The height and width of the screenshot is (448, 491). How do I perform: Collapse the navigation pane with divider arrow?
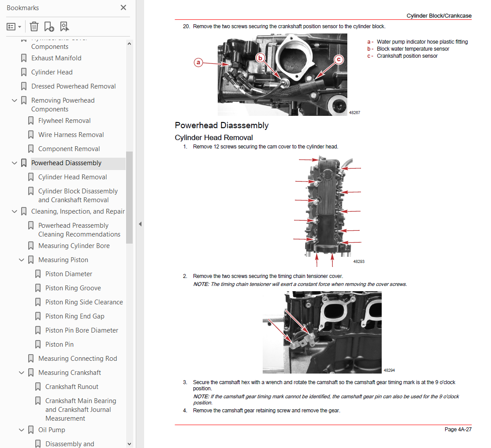coord(140,224)
